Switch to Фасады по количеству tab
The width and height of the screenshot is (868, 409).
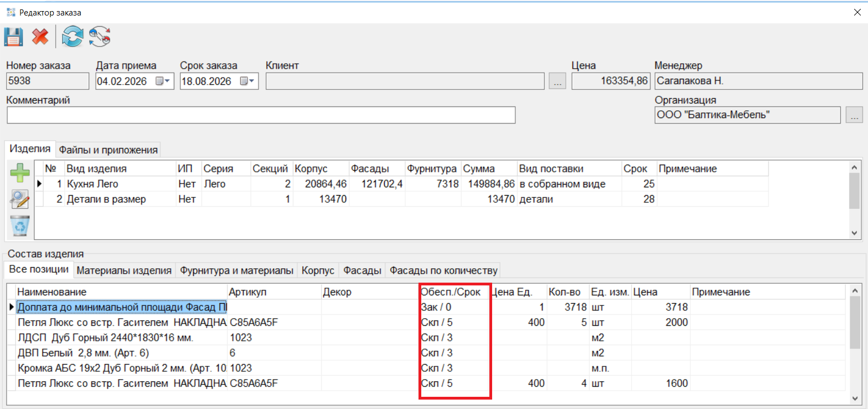tap(443, 270)
